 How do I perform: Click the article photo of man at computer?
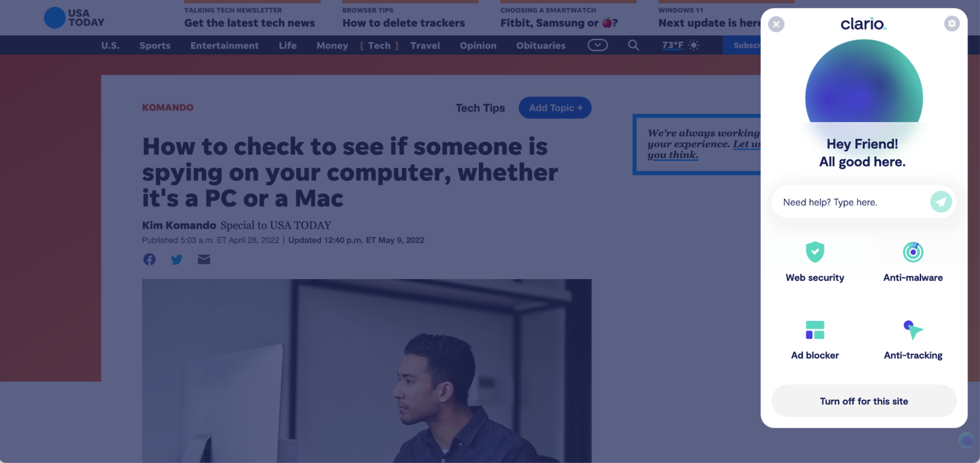coord(367,371)
